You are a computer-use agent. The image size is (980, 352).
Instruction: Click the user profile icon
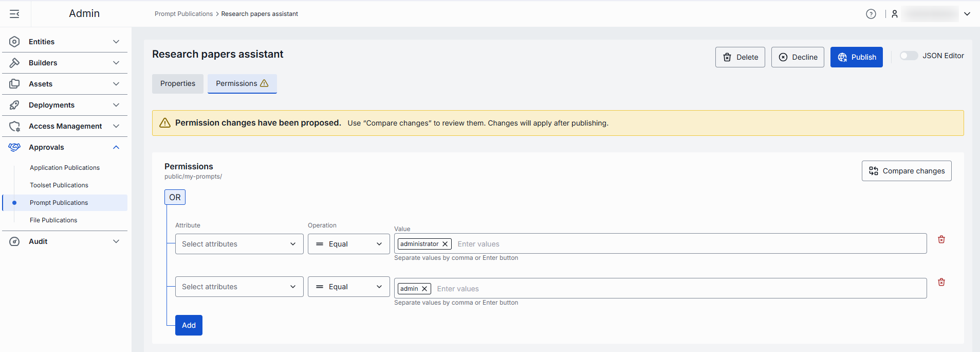[895, 14]
